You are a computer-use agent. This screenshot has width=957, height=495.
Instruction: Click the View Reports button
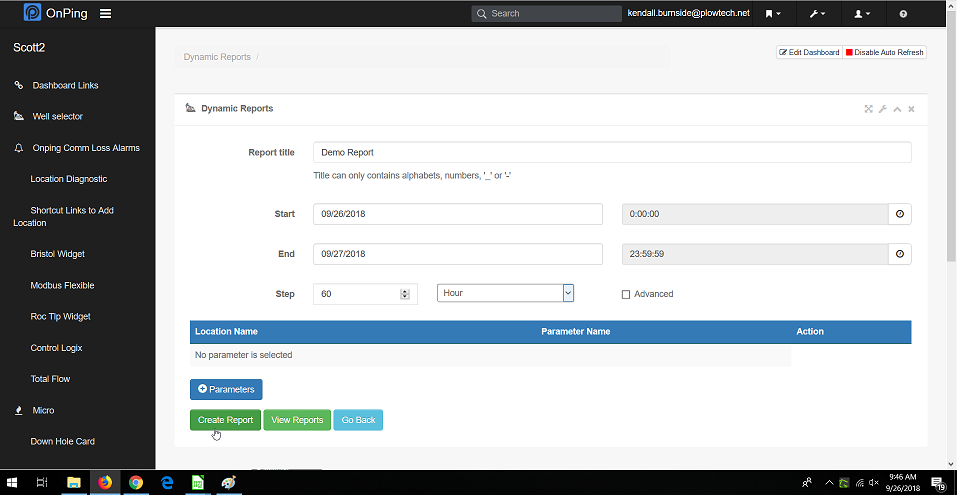(x=297, y=420)
